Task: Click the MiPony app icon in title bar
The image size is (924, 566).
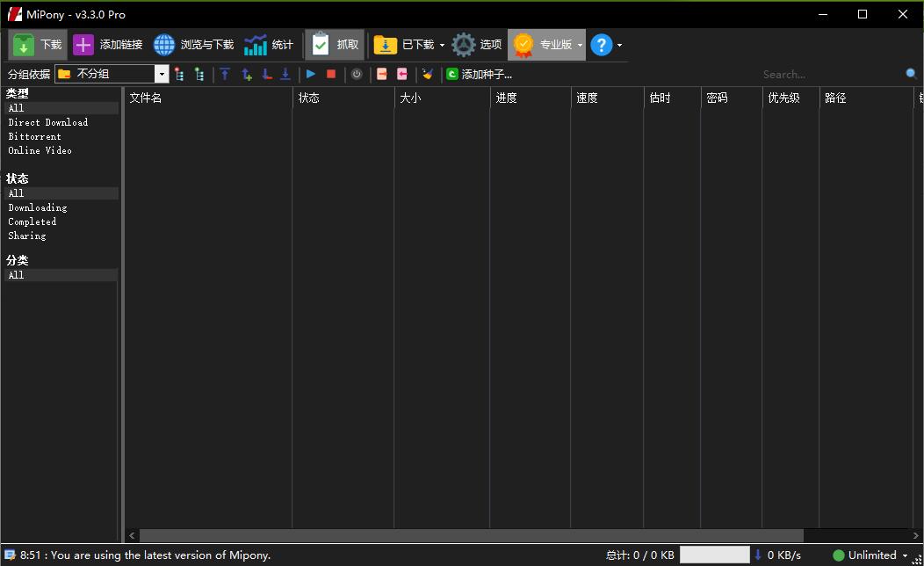Action: 15,14
